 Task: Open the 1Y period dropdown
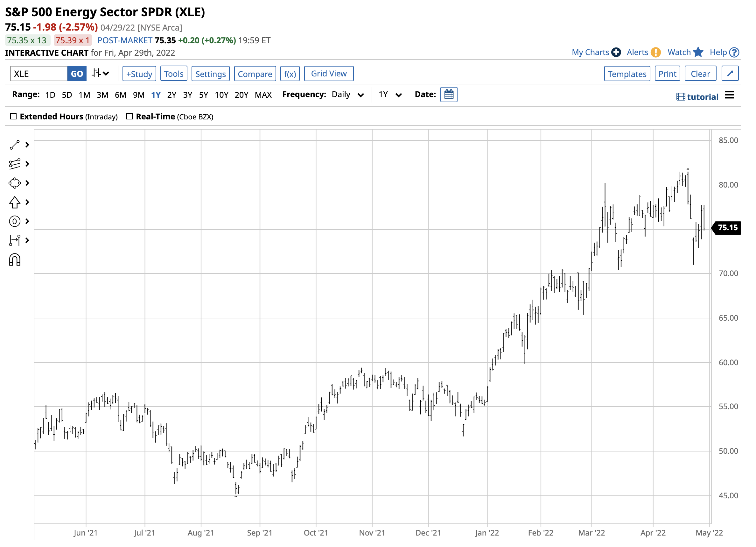point(391,95)
